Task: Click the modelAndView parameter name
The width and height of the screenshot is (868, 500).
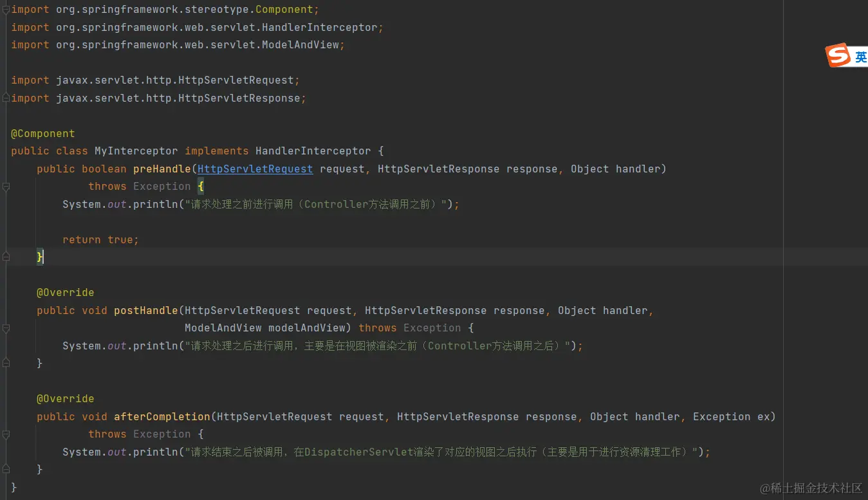Action: click(x=307, y=328)
